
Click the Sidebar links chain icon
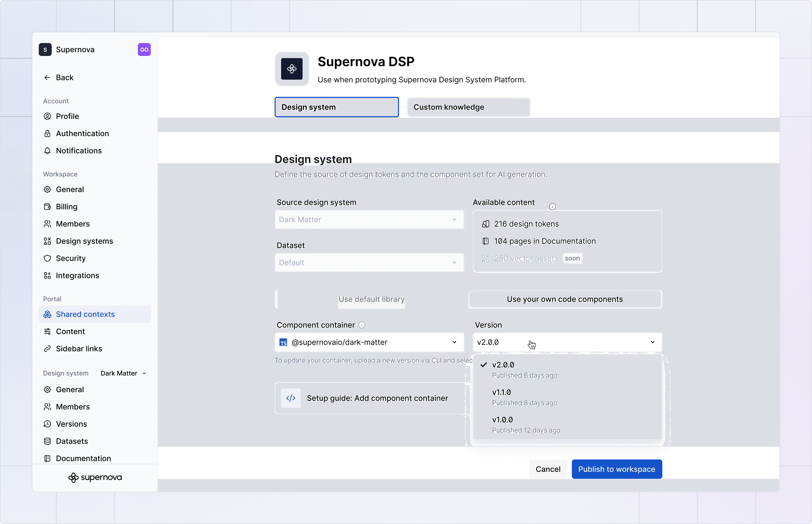47,349
